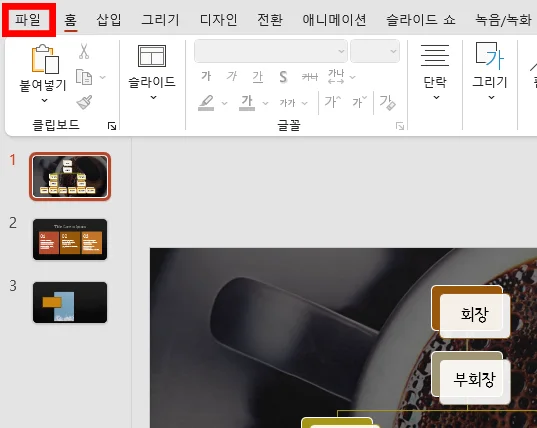The image size is (537, 428).
Task: Switch to the 홈 (Home) tab
Action: (71, 20)
